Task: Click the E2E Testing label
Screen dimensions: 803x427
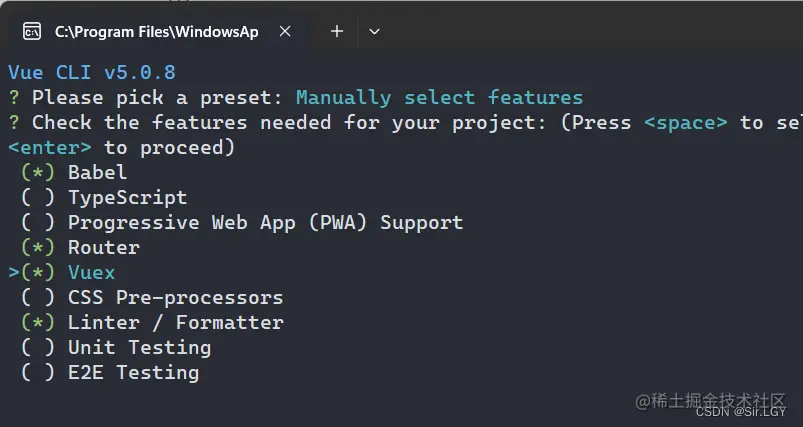Action: tap(133, 373)
